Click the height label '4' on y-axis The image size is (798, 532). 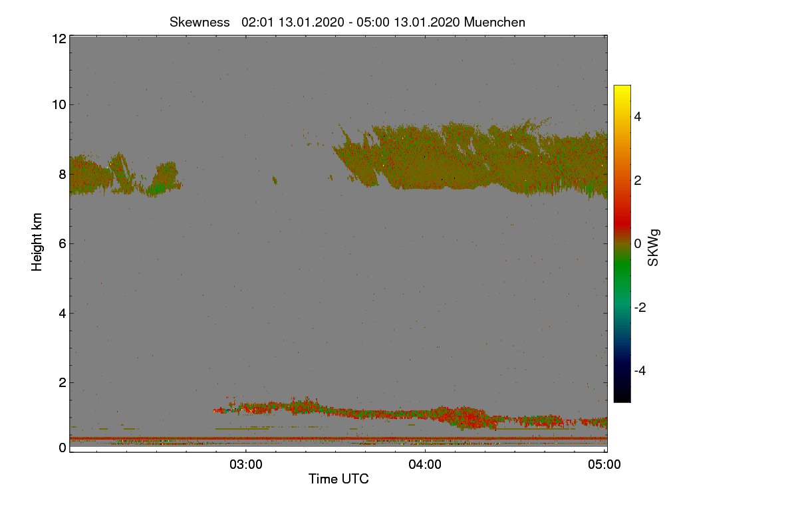click(x=63, y=313)
